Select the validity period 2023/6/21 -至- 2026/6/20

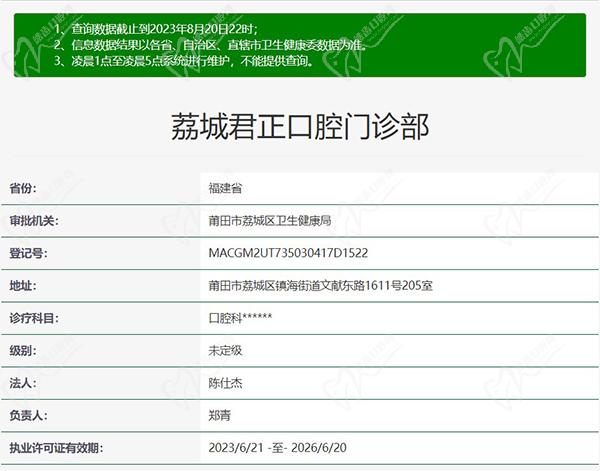(x=277, y=448)
